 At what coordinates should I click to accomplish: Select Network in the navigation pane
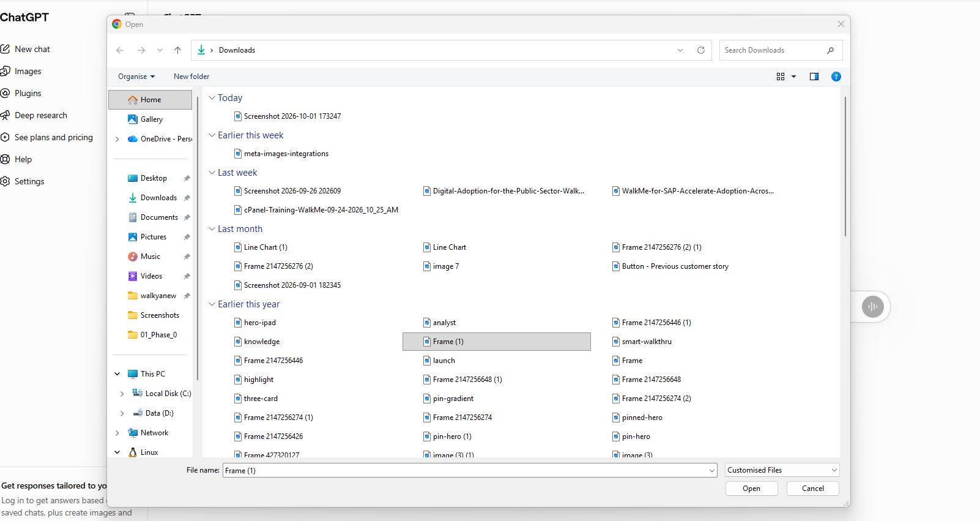[x=154, y=433]
